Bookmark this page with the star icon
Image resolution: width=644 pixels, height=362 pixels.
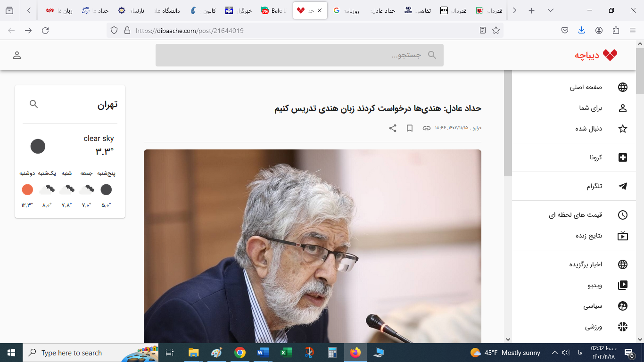pos(496,31)
